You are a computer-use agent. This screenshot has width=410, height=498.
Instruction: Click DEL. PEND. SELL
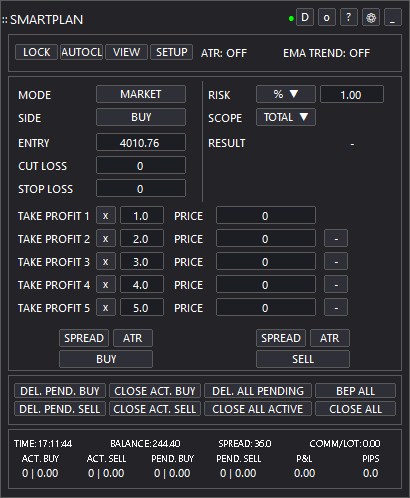pyautogui.click(x=60, y=409)
